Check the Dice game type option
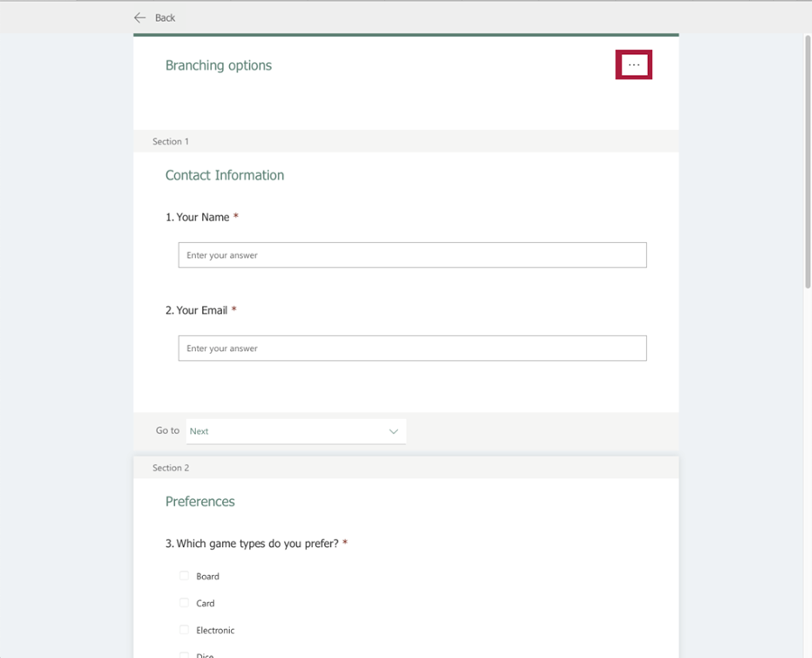The width and height of the screenshot is (812, 658). pyautogui.click(x=184, y=655)
